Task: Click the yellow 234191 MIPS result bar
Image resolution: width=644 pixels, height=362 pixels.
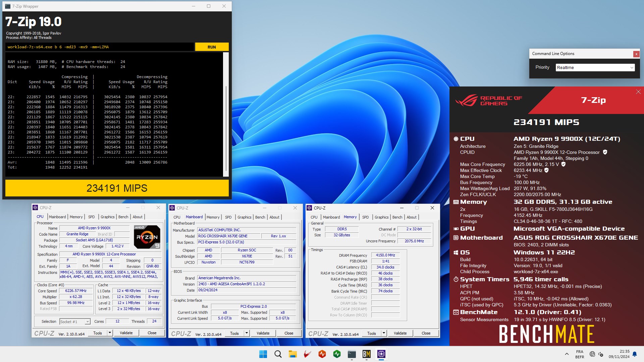Action: pos(117,188)
